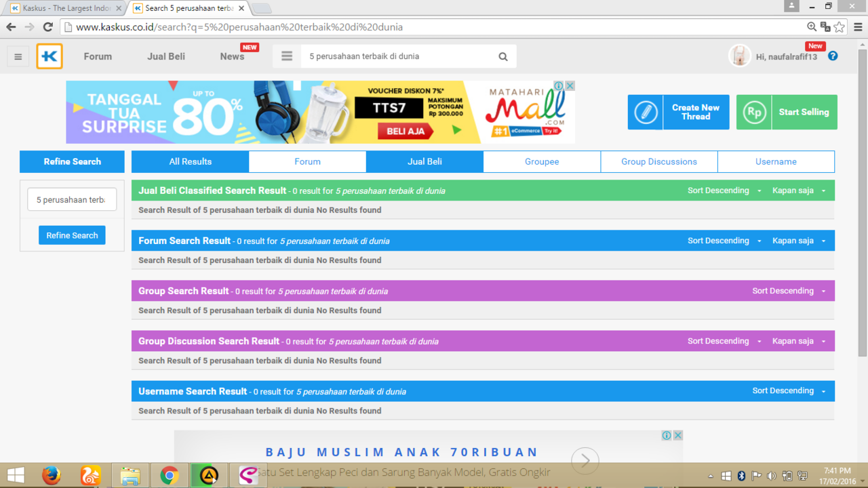Click the Jual Beli Classified Search Result heading
Screen dimensions: 868x488
coord(212,190)
